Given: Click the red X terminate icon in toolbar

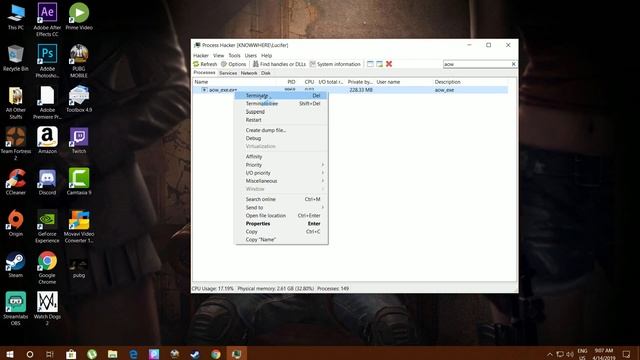Looking at the screenshot, I should click(389, 64).
